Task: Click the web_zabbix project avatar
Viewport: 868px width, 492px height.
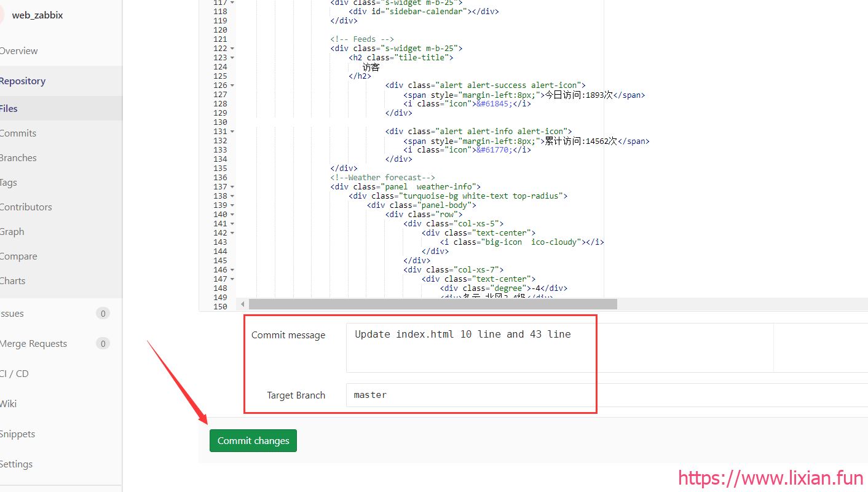Action: coord(2,15)
